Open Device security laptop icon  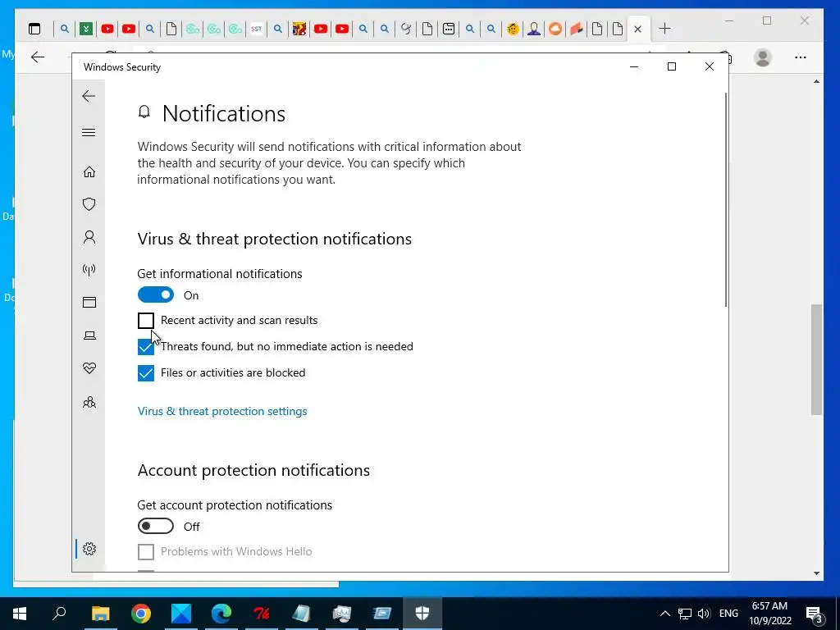89,336
